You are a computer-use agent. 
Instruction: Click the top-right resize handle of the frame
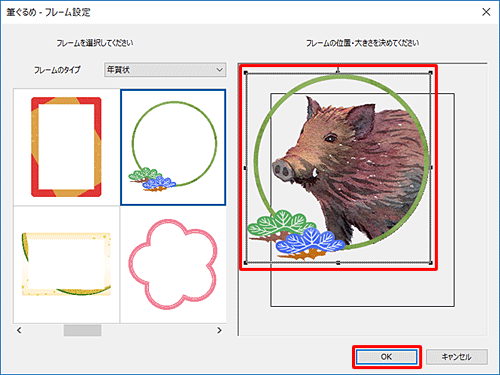pyautogui.click(x=431, y=73)
